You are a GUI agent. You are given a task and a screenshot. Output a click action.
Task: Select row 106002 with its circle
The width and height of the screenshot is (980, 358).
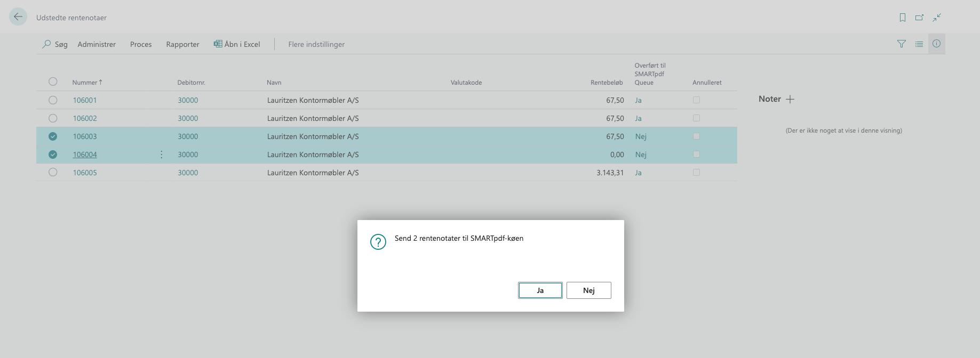[53, 118]
